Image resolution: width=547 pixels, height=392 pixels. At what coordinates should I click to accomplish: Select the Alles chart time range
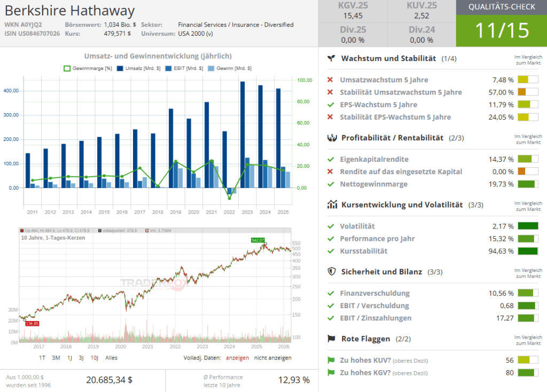[111, 358]
